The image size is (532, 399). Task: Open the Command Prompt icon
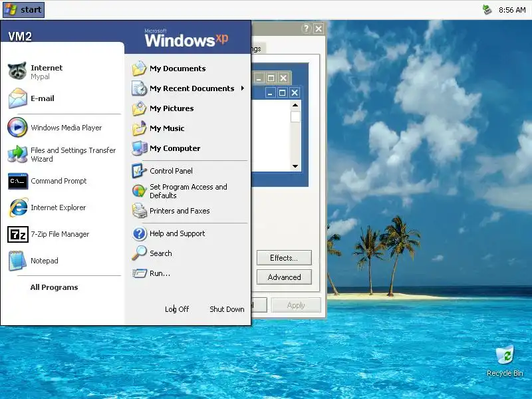18,181
